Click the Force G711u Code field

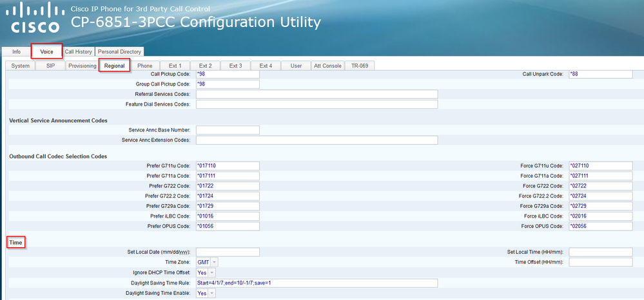pos(601,166)
